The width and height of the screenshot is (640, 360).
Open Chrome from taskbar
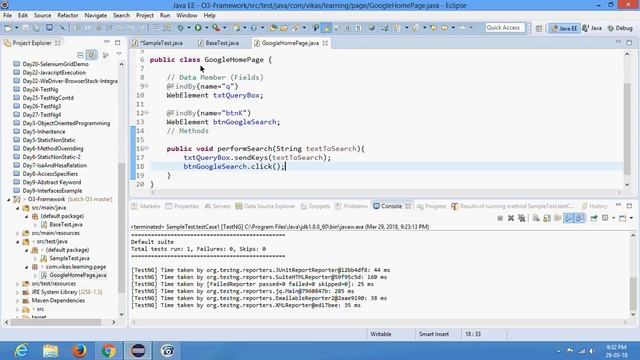coord(109,351)
